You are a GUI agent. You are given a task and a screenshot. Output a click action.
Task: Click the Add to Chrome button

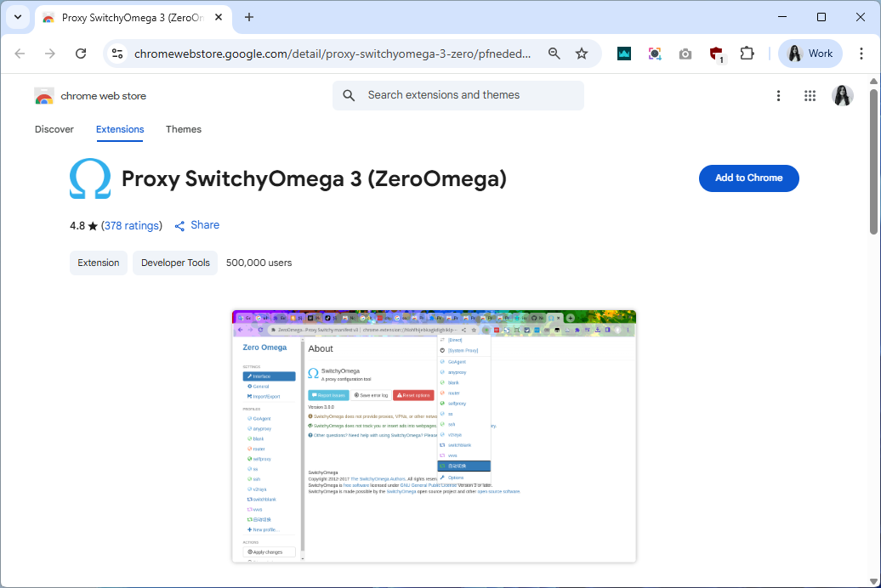pos(748,178)
